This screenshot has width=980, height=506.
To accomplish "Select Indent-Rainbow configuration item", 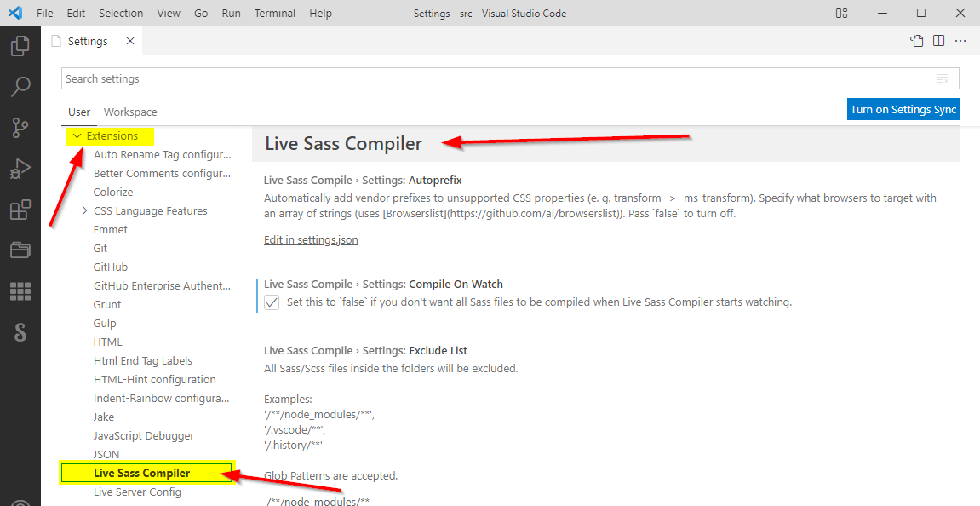I will coord(162,399).
